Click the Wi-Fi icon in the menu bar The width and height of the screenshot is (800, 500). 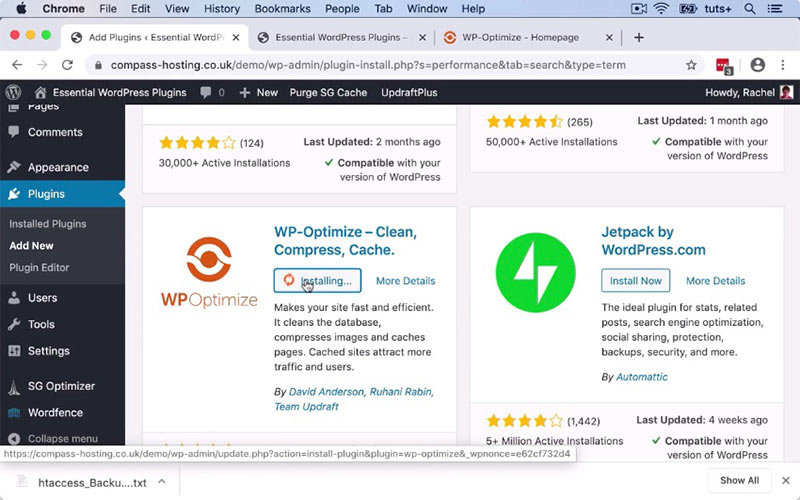661,8
